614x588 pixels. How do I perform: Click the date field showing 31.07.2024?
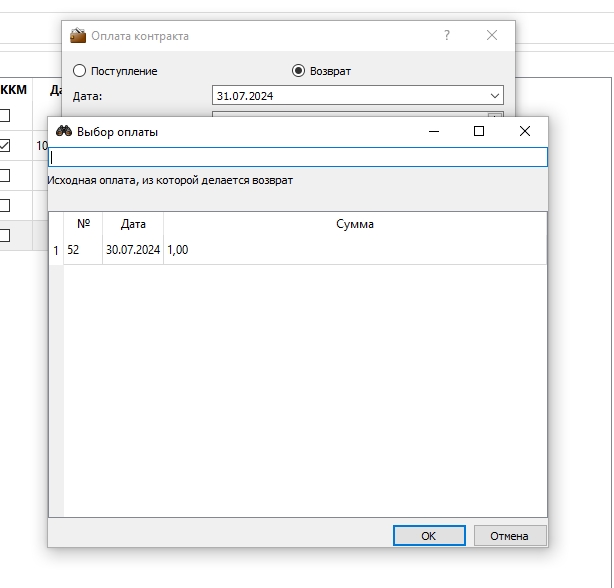coord(358,96)
